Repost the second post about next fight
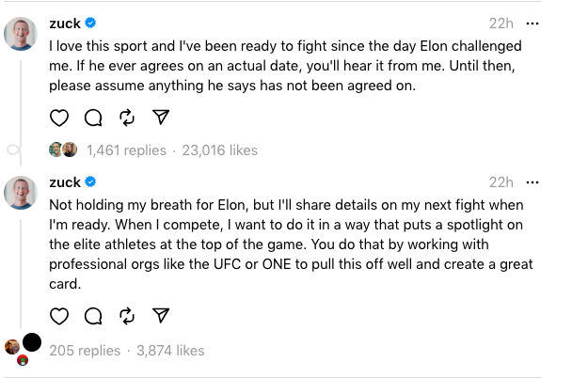The width and height of the screenshot is (588, 378). (x=127, y=316)
